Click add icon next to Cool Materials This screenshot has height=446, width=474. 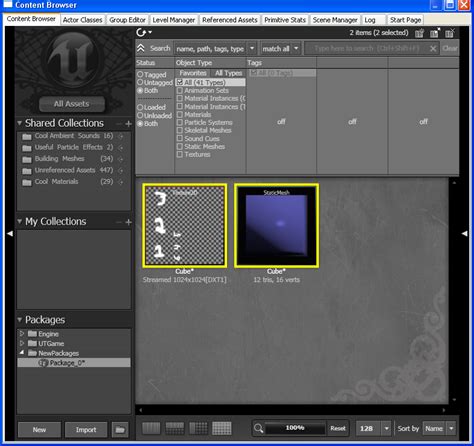point(121,182)
